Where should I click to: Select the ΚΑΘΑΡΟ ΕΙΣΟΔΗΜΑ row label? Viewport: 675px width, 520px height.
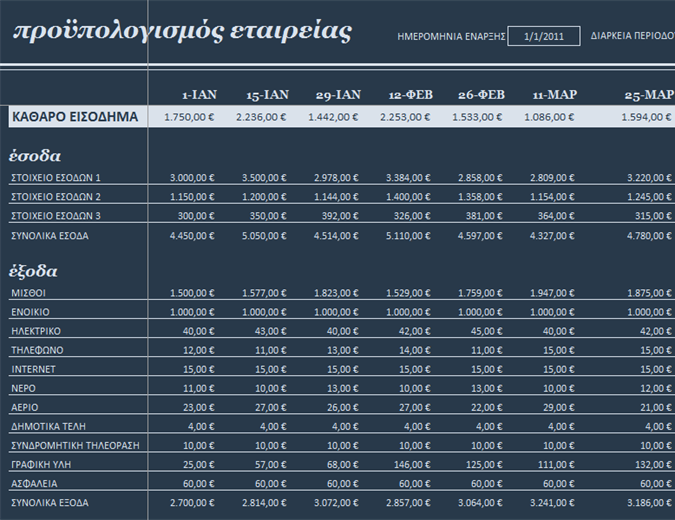tap(75, 117)
